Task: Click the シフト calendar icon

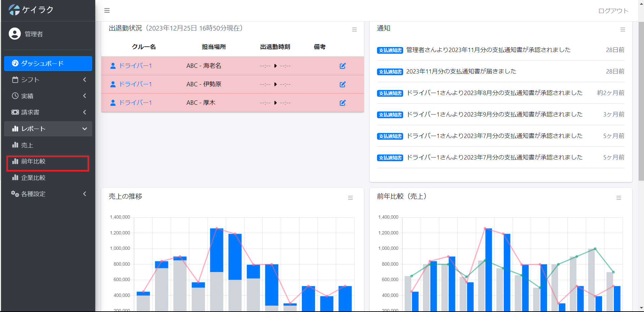Action: point(15,80)
